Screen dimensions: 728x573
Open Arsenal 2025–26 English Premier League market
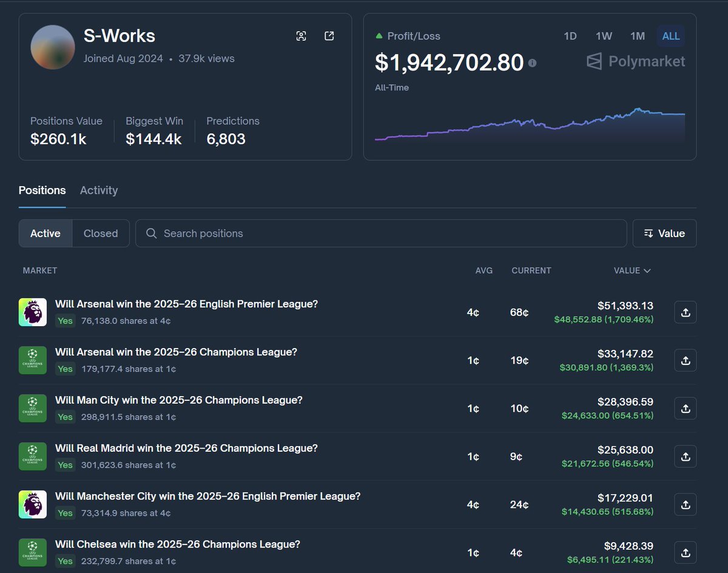(x=187, y=304)
